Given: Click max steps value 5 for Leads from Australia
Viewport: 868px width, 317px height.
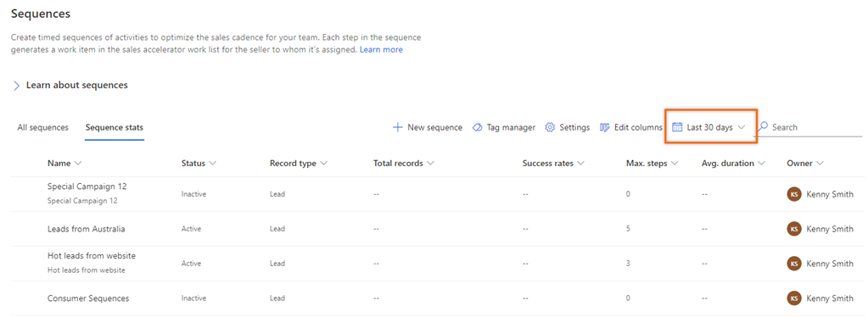Looking at the screenshot, I should pos(628,229).
